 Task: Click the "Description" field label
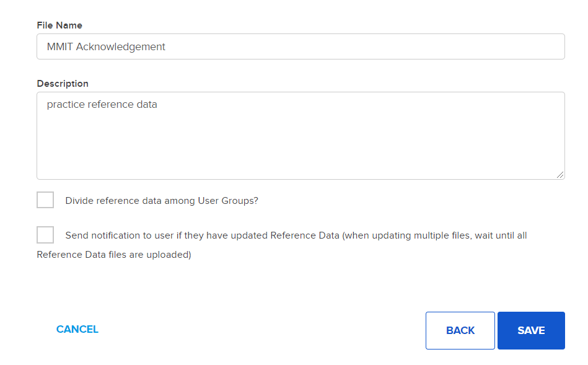tap(63, 84)
